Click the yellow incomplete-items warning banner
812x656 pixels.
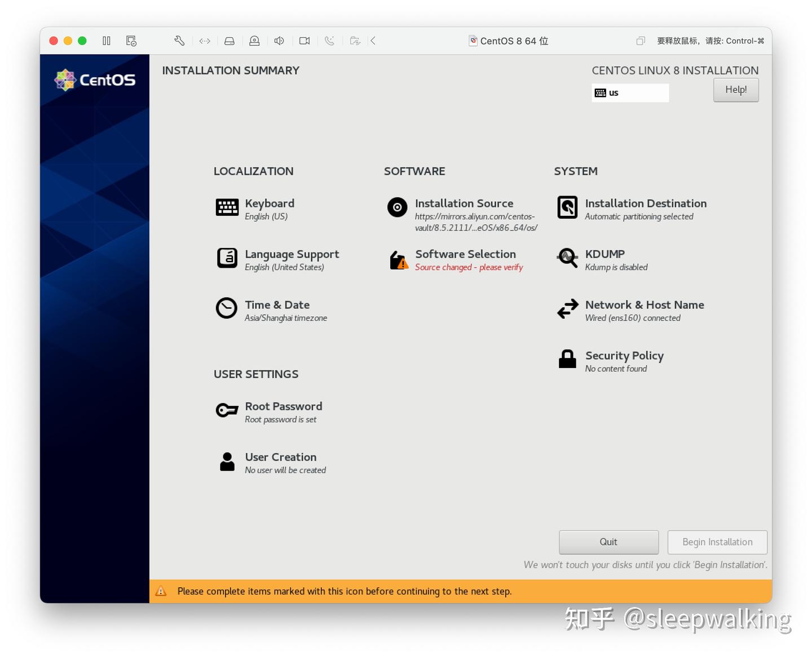click(x=460, y=591)
